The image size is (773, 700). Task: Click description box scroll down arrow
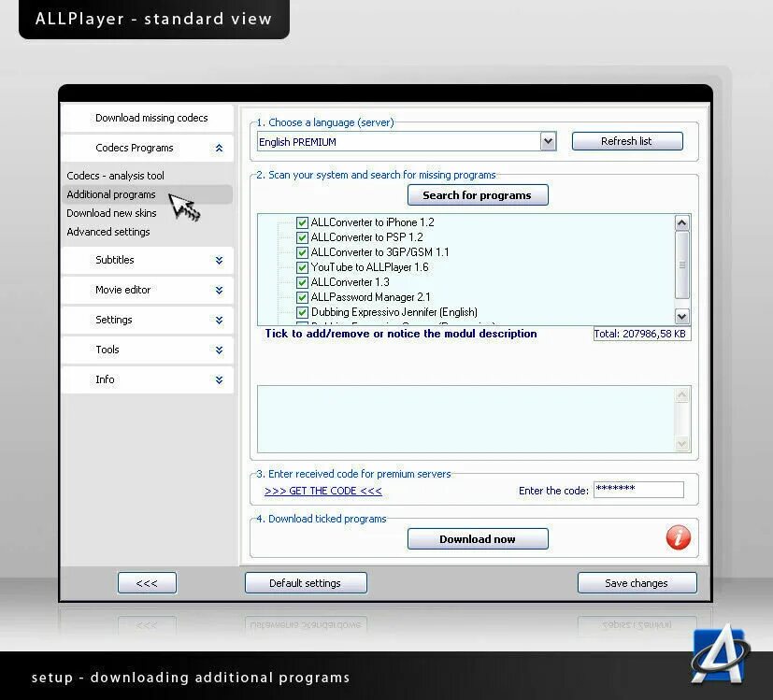coord(681,444)
